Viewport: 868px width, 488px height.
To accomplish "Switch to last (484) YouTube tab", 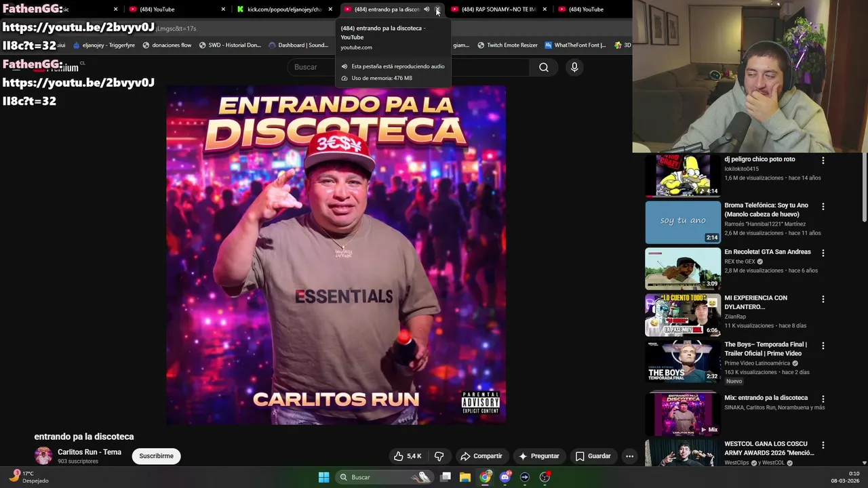I will [x=587, y=9].
